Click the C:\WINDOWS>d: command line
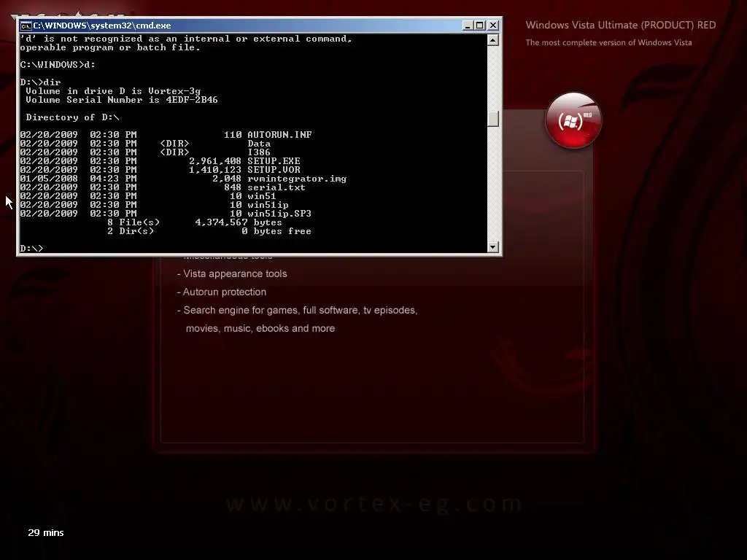747x560 pixels. 58,65
